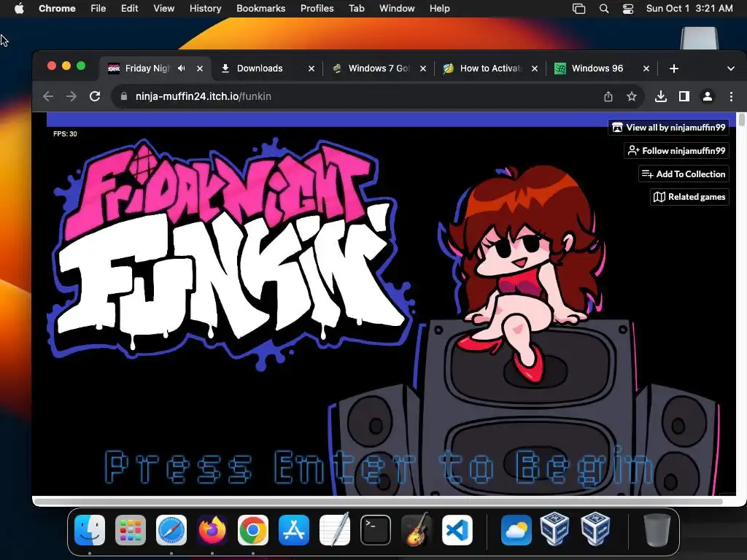Open the Apple menu
This screenshot has height=560, width=747.
click(19, 9)
